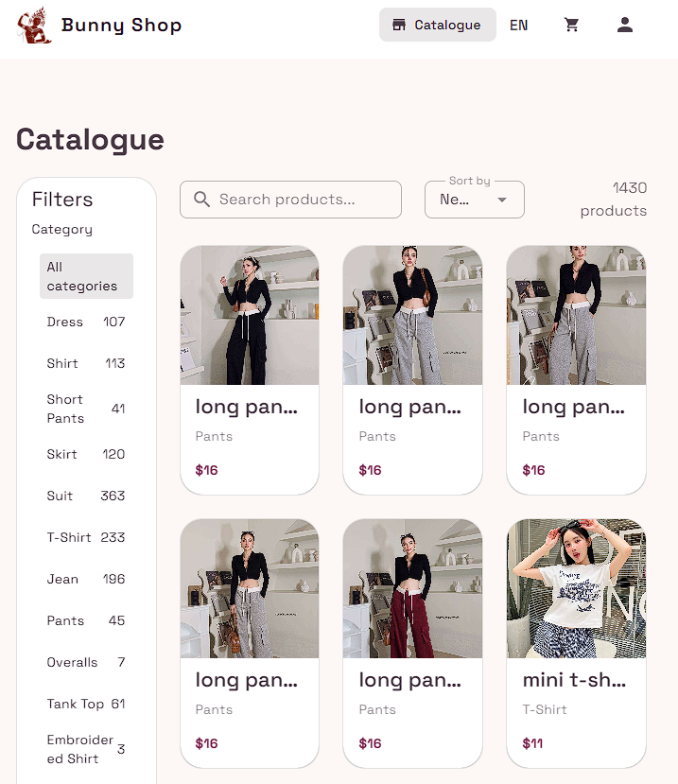This screenshot has width=678, height=784.
Task: Click the Bunny Shop logo icon
Action: (35, 26)
